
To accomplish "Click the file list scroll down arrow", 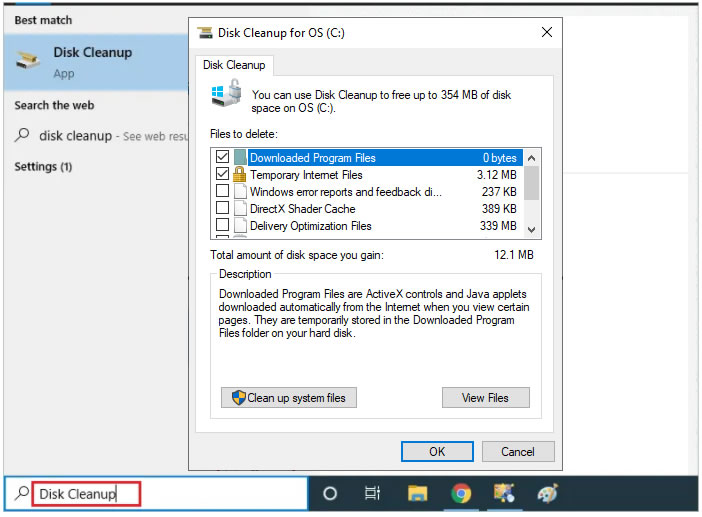I will 531,230.
